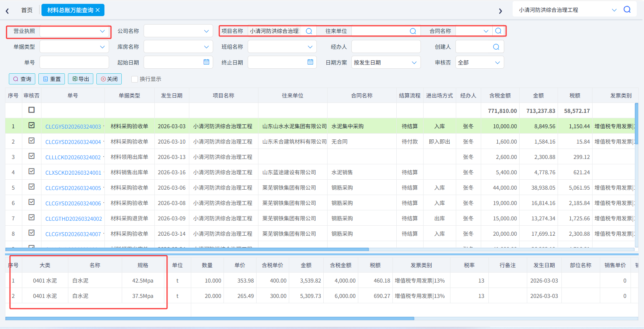Image resolution: width=644 pixels, height=329 pixels.
Task: Click the upper table horizontal scrollbar
Action: pyautogui.click(x=187, y=250)
